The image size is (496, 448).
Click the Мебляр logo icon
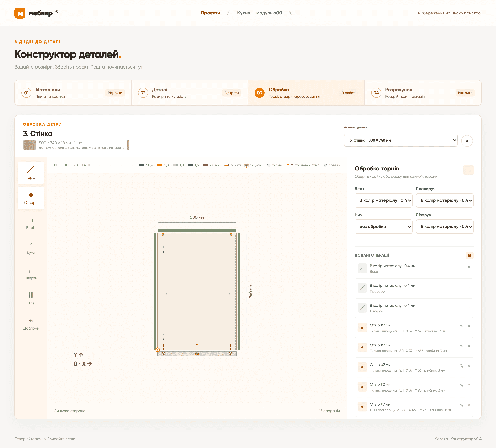20,13
